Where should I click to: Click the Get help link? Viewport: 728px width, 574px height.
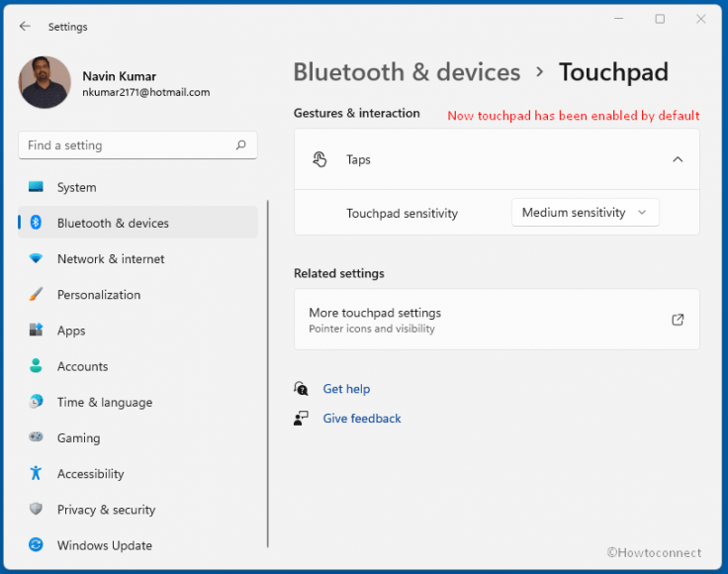click(x=346, y=389)
